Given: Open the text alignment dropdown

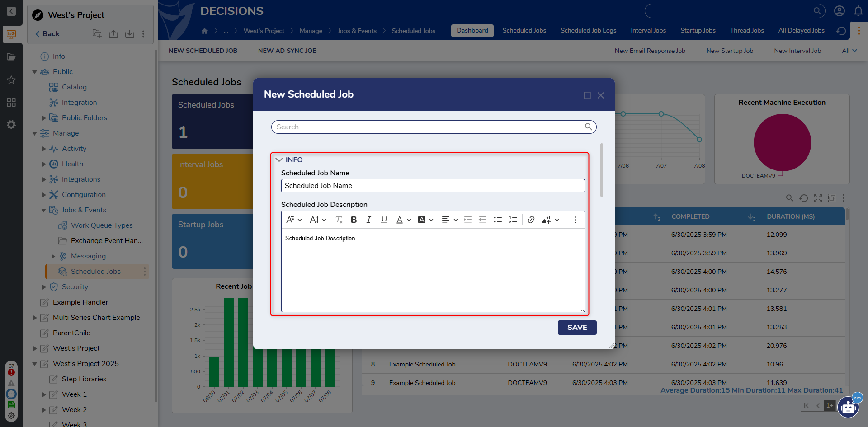Looking at the screenshot, I should pyautogui.click(x=450, y=220).
